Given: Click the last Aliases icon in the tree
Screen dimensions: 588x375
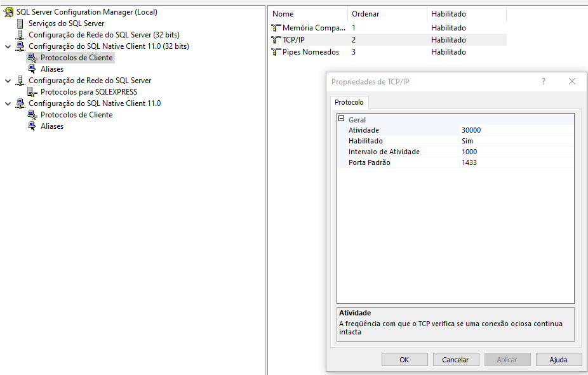Looking at the screenshot, I should (32, 126).
